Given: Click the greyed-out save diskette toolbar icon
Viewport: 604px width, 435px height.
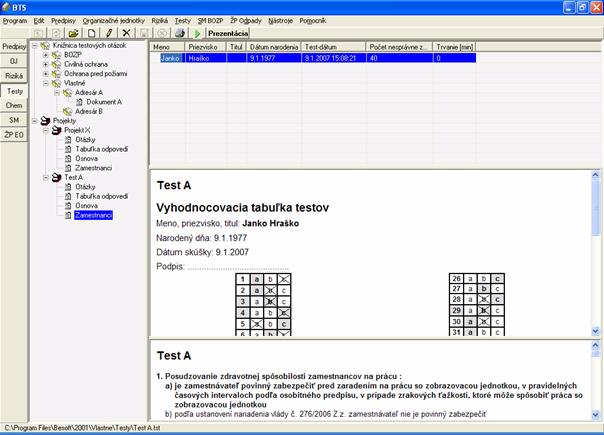Looking at the screenshot, I should pyautogui.click(x=144, y=34).
